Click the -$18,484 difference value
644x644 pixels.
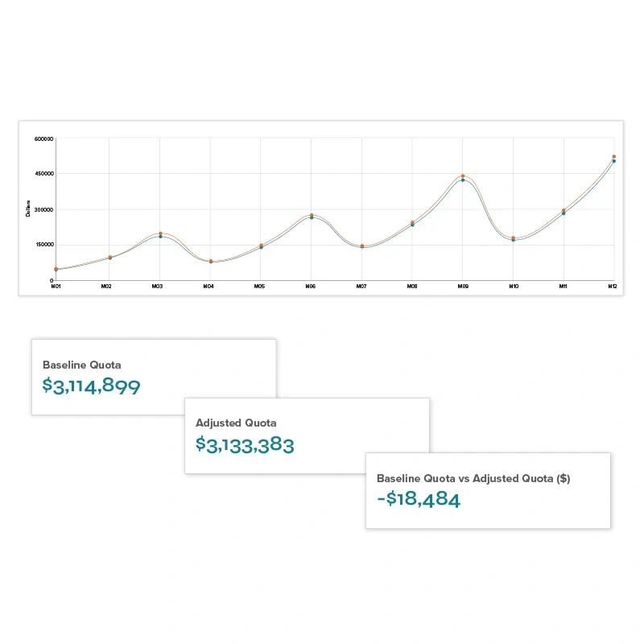[x=419, y=499]
